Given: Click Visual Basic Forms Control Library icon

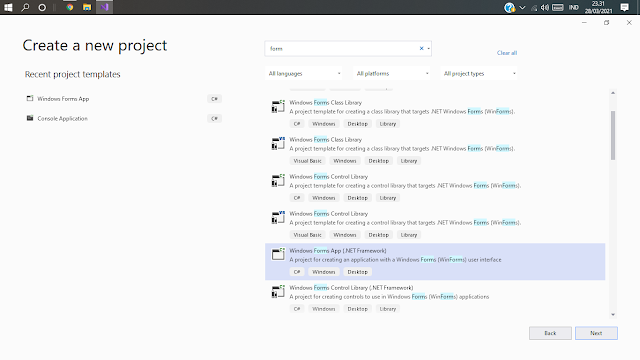Looking at the screenshot, I should coord(278,218).
